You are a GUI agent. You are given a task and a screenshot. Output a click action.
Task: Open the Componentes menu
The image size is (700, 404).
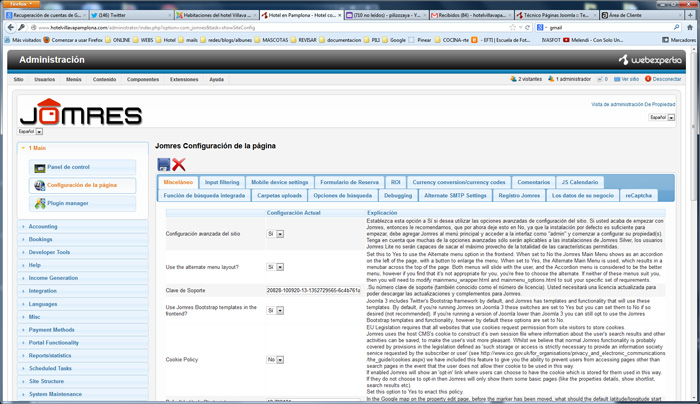[x=143, y=79]
